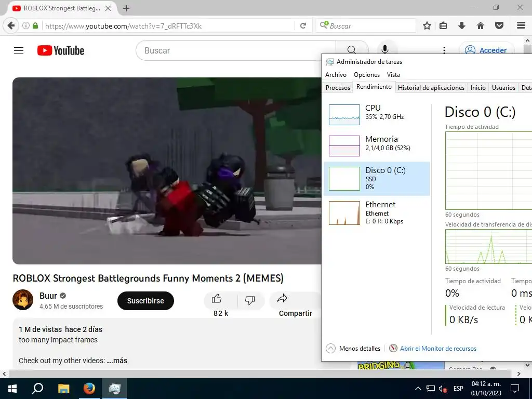Image resolution: width=532 pixels, height=399 pixels.
Task: Open a new browser tab
Action: point(126,8)
